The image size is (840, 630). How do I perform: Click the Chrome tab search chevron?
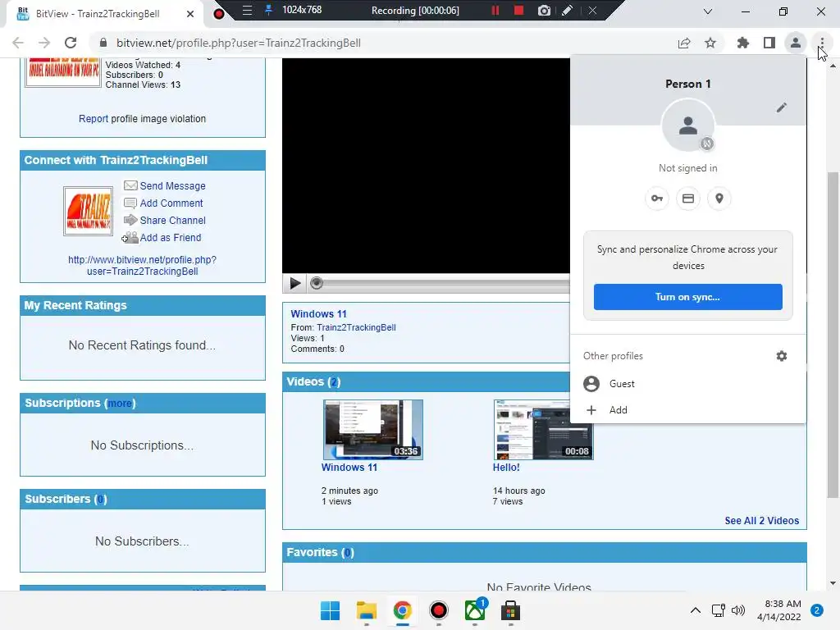coord(708,11)
